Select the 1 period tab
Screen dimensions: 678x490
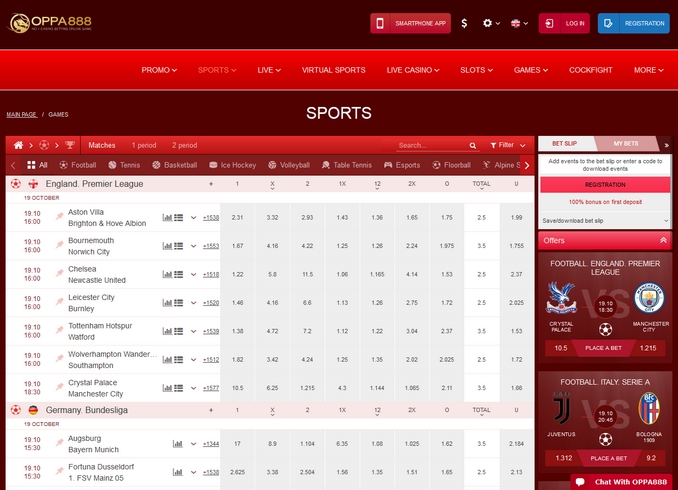click(x=144, y=145)
